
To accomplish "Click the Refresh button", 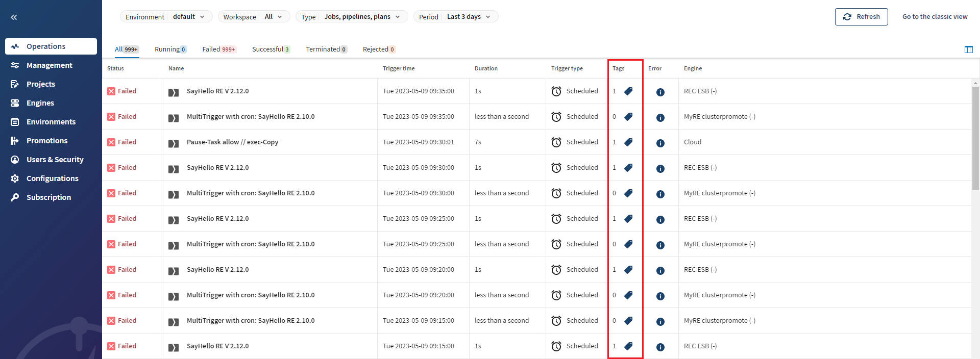I will point(861,17).
